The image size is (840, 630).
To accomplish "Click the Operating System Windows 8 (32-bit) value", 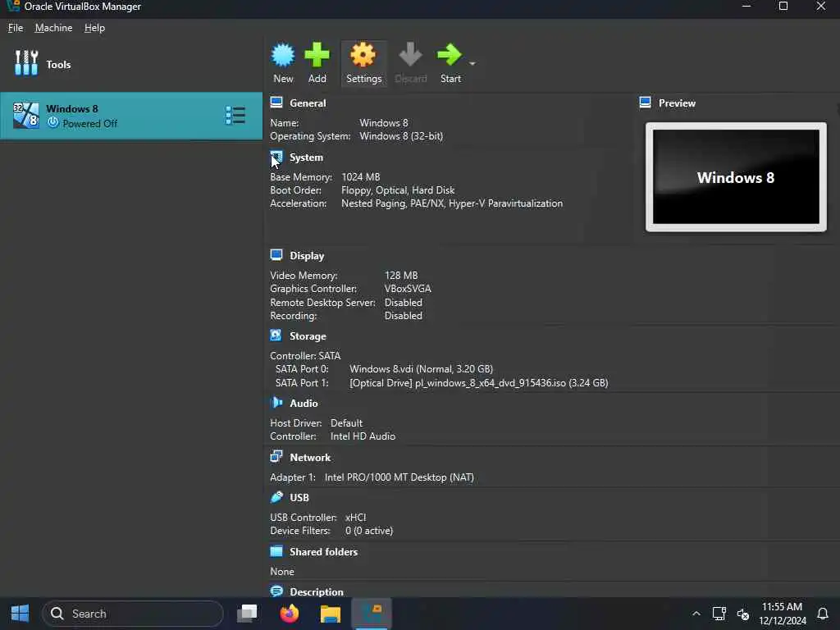I will (x=400, y=136).
